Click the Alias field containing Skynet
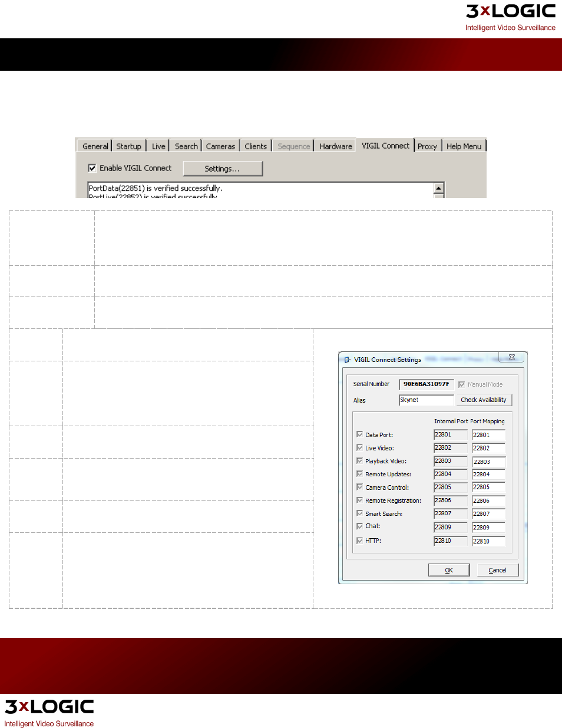The image size is (562, 728). [427, 400]
